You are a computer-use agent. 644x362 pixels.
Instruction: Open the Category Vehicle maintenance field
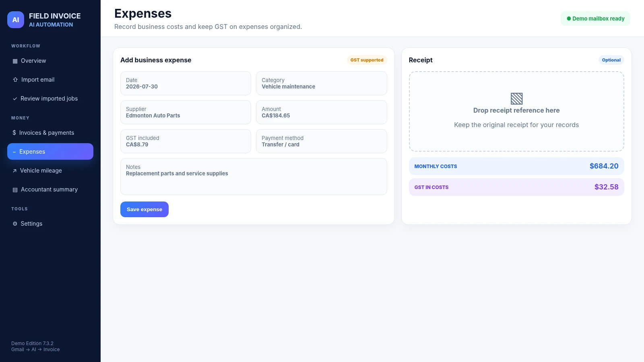click(x=322, y=83)
